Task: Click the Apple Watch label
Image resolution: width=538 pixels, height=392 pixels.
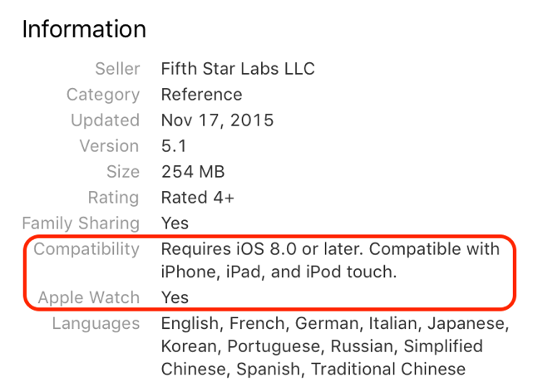Action: coord(88,298)
